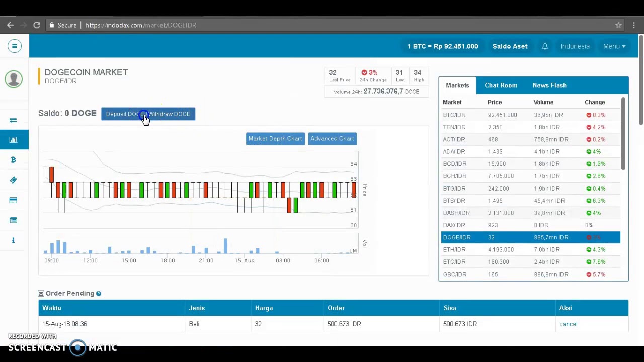The image size is (644, 362).
Task: Click the 1 BTC = Rp 92.451.000 rate
Action: pyautogui.click(x=443, y=46)
